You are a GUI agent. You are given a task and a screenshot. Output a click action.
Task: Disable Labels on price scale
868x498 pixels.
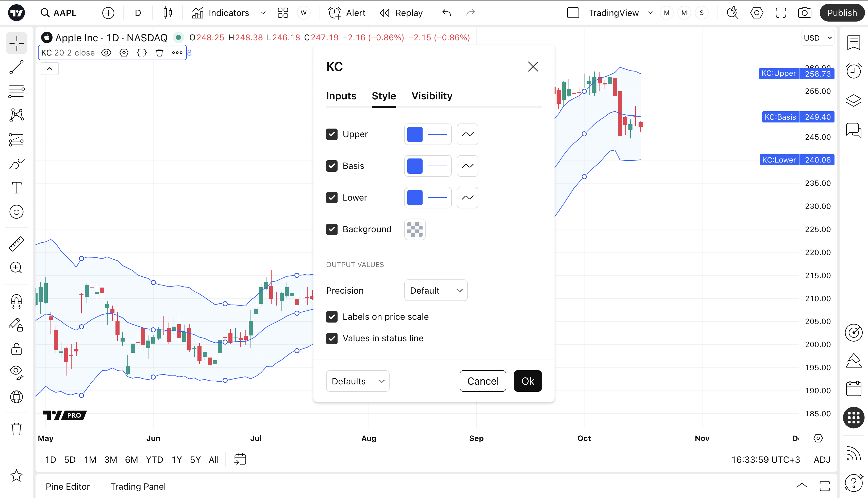point(332,317)
